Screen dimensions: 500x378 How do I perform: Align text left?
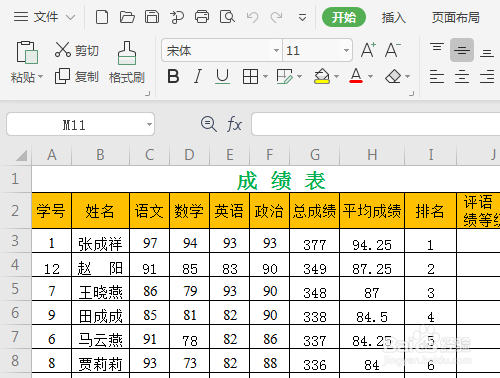[437, 77]
